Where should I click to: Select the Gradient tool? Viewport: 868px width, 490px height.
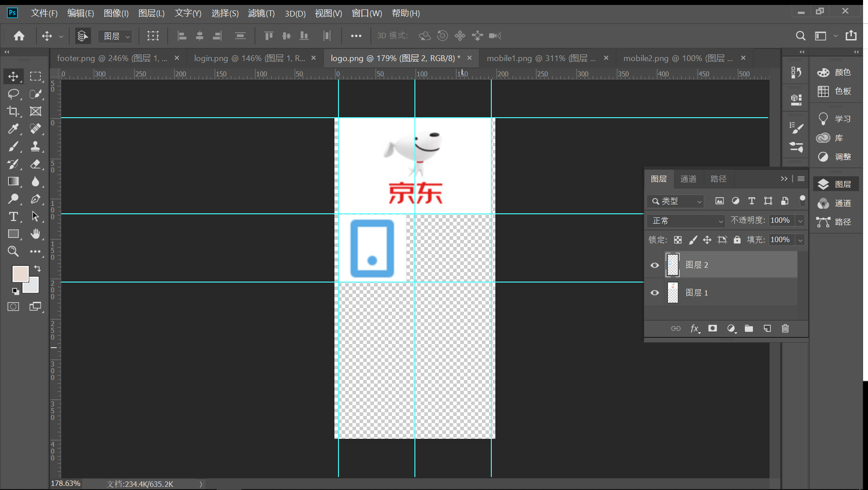coord(13,181)
